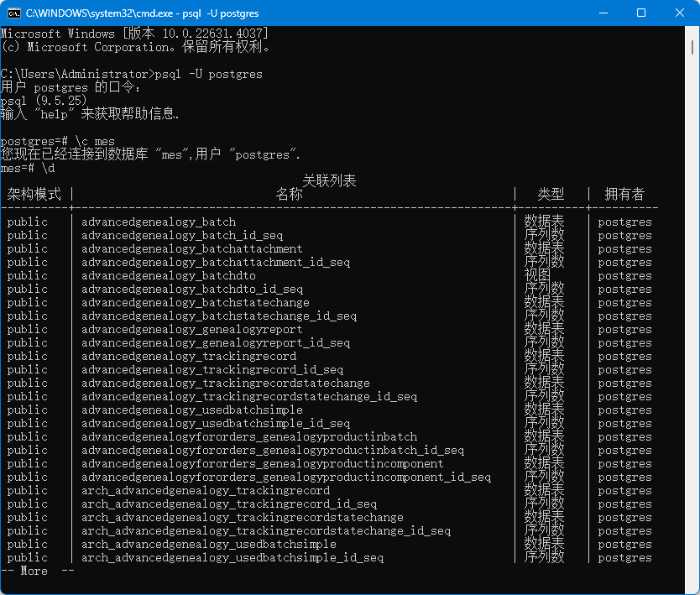Minimize the cmd.exe psql window
Viewport: 700px width, 595px height.
(603, 13)
